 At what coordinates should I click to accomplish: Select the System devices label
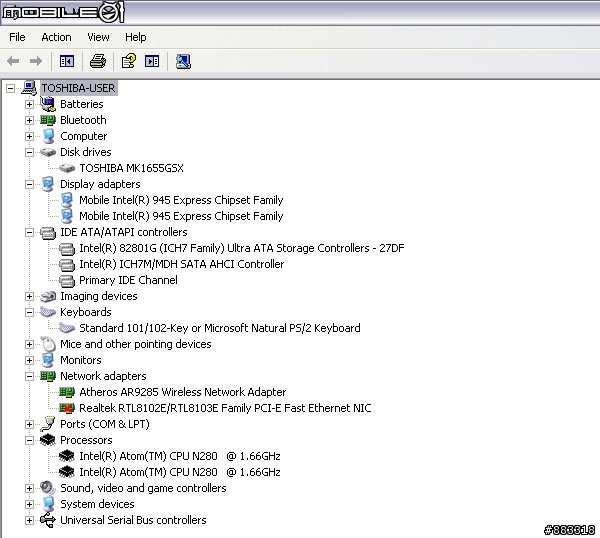(97, 504)
